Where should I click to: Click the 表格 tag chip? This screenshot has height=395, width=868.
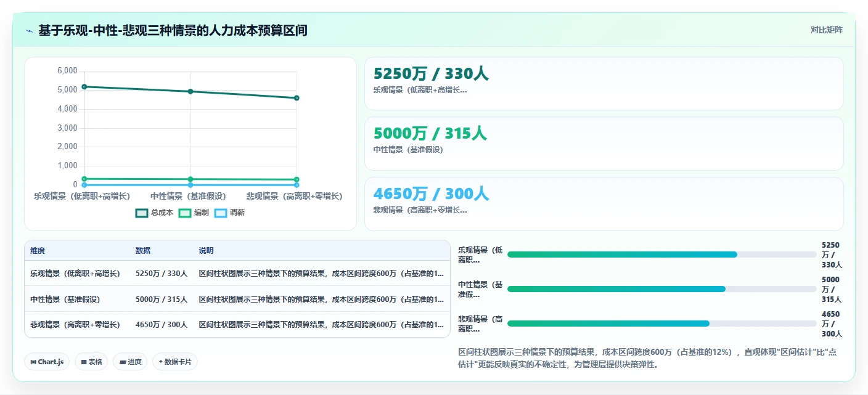91,362
